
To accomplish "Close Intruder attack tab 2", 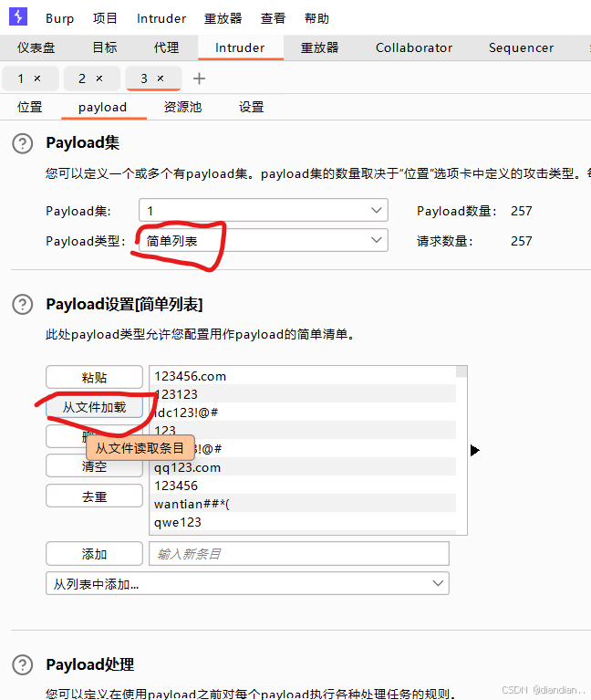I will point(99,78).
